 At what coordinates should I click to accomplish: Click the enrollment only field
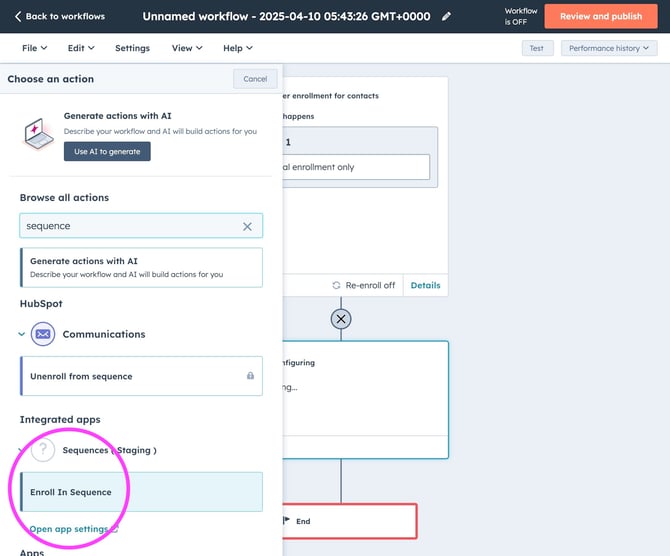tap(356, 167)
